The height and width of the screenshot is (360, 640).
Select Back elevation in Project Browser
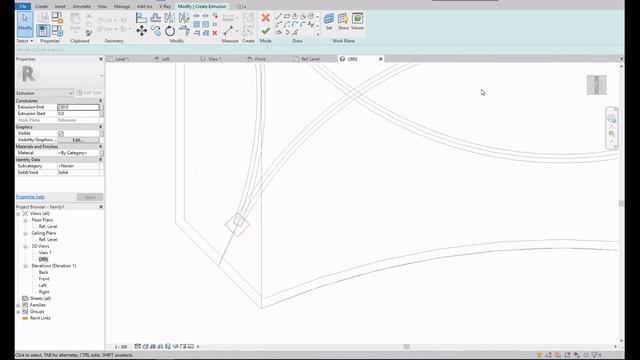(43, 272)
